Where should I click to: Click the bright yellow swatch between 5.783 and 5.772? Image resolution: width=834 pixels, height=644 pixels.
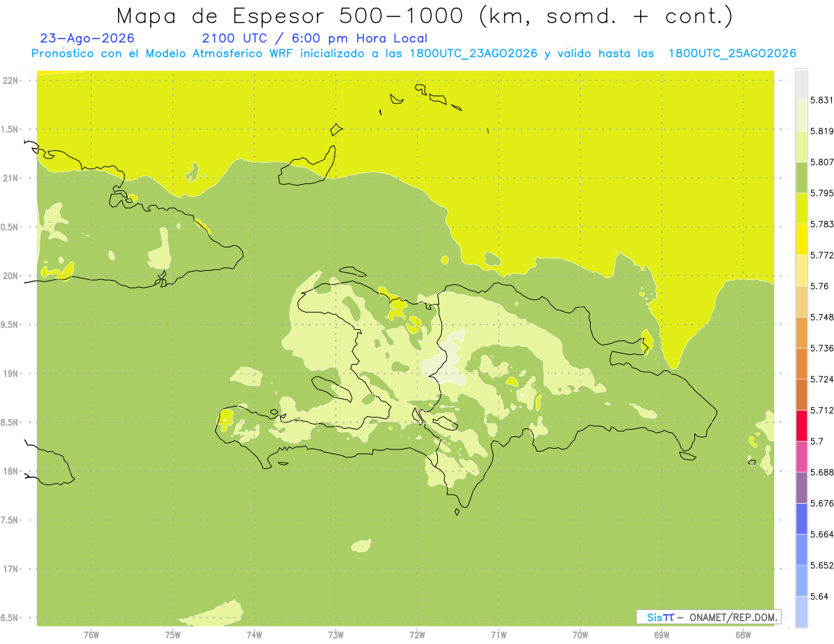coord(801,240)
